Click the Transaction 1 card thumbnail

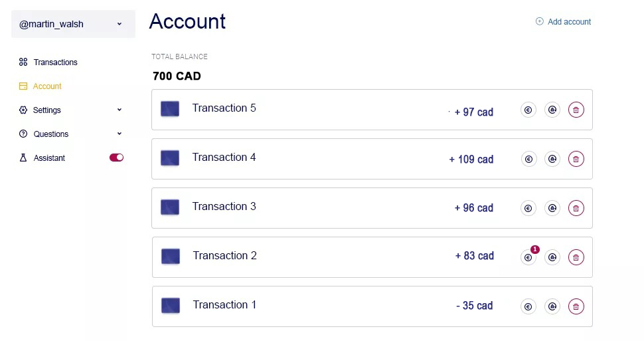coord(171,306)
